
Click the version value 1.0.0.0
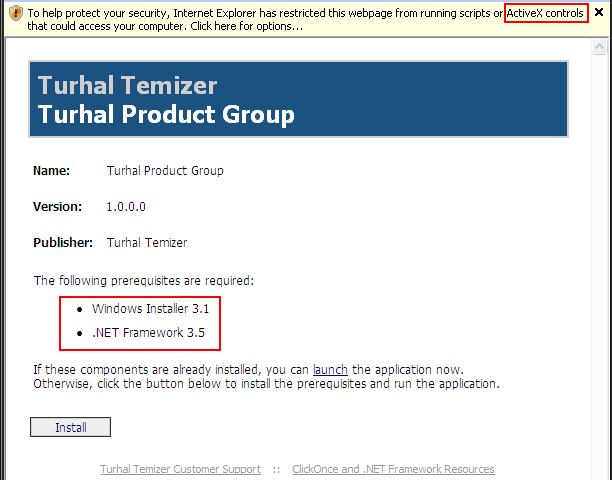pos(126,206)
